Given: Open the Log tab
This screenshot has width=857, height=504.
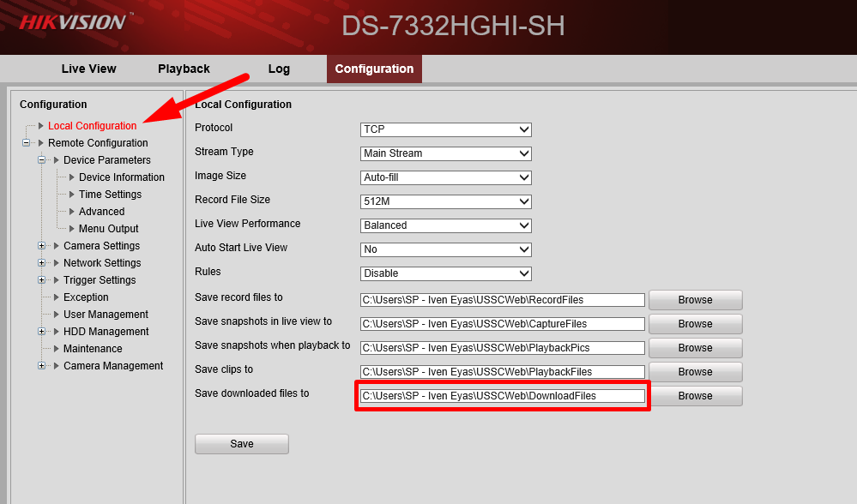Looking at the screenshot, I should point(279,69).
